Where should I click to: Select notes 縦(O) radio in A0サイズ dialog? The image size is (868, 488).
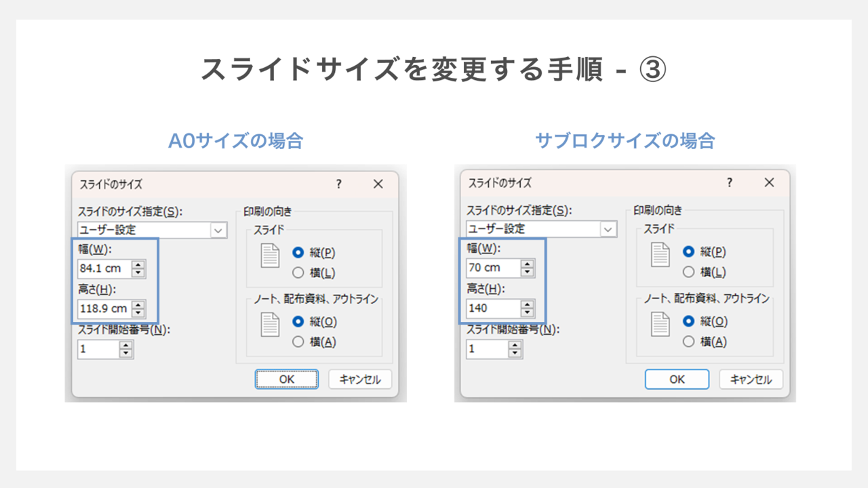pyautogui.click(x=298, y=322)
